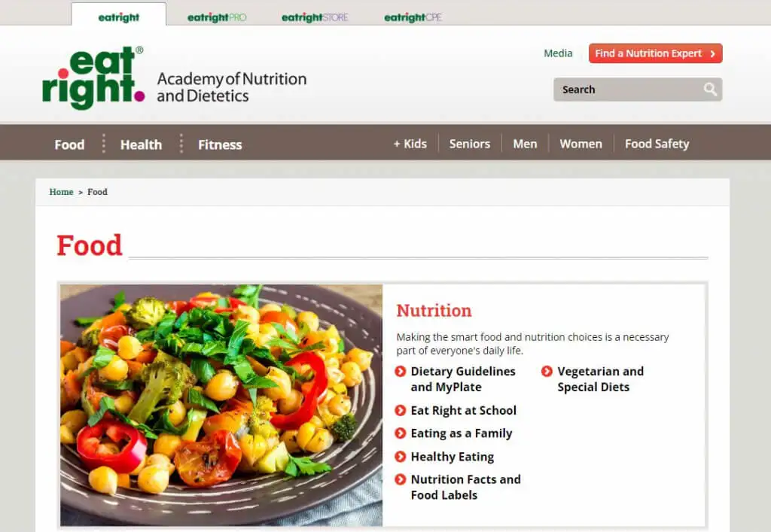This screenshot has height=532, width=771.
Task: Click arrow icon beside Dietary Guidelines and MyPlate
Action: (401, 372)
